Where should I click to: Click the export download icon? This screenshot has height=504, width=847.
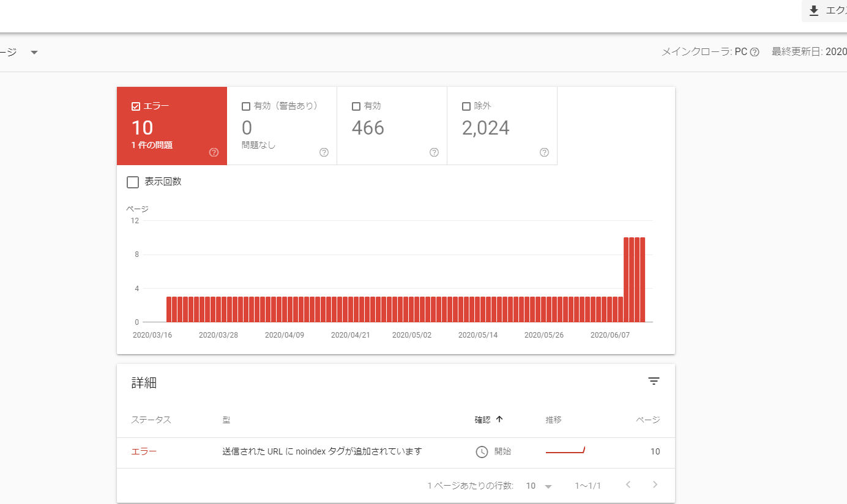click(x=813, y=11)
